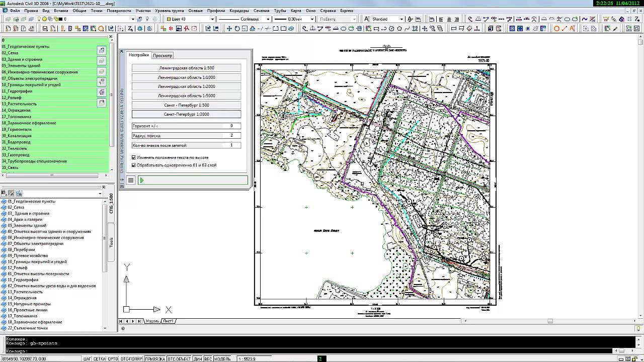Open the Continuous linetype dropdown

point(268,19)
